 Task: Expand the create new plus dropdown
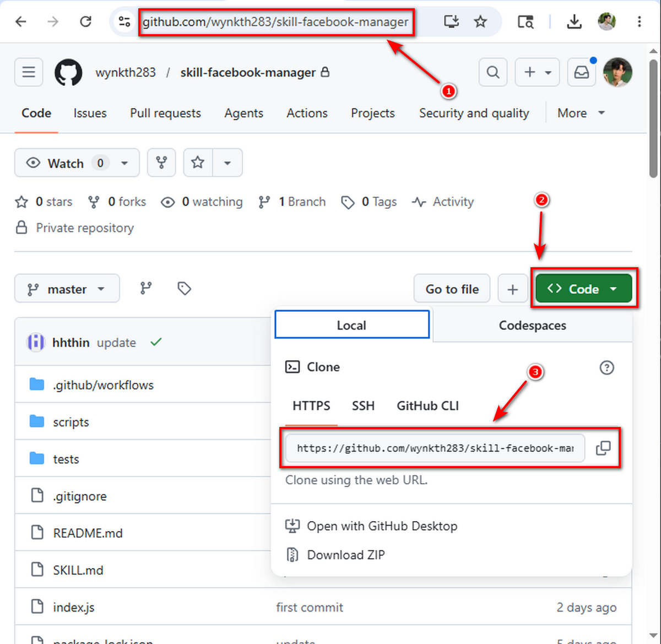pyautogui.click(x=537, y=72)
